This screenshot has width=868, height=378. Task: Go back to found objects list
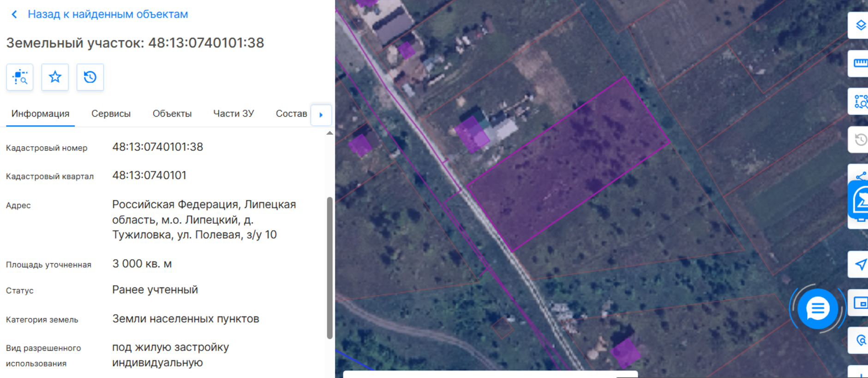(108, 14)
